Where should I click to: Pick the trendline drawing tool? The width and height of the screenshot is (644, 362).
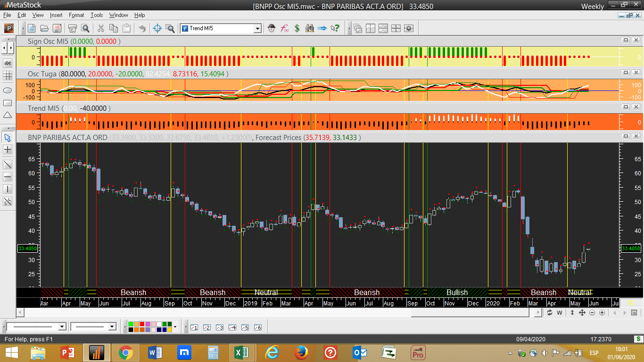click(x=8, y=165)
